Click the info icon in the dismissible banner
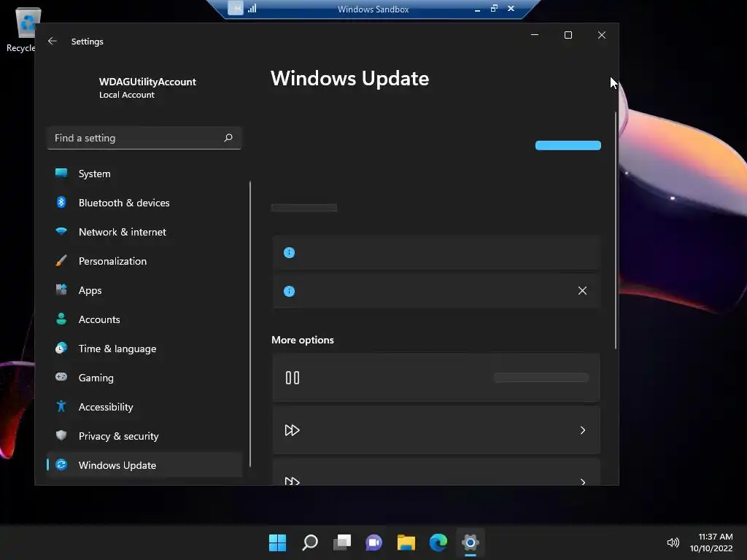 [289, 291]
